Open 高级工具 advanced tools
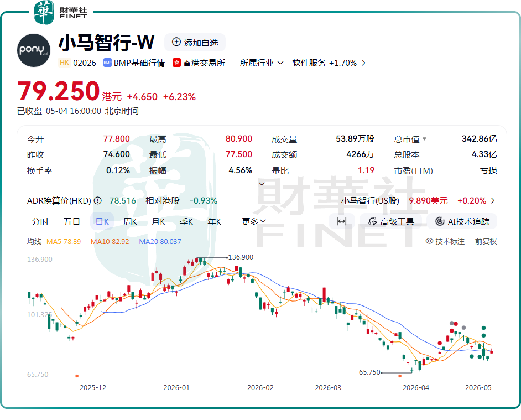 (x=392, y=221)
